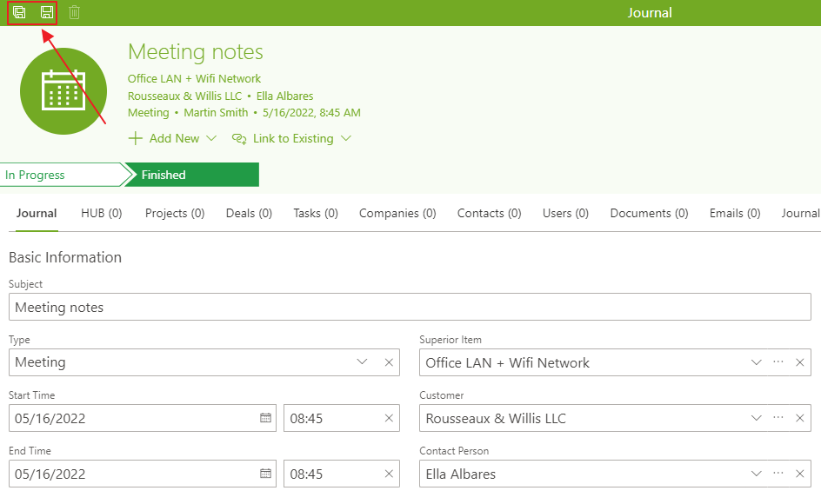Click the trash Delete icon
821x504 pixels.
coord(74,12)
